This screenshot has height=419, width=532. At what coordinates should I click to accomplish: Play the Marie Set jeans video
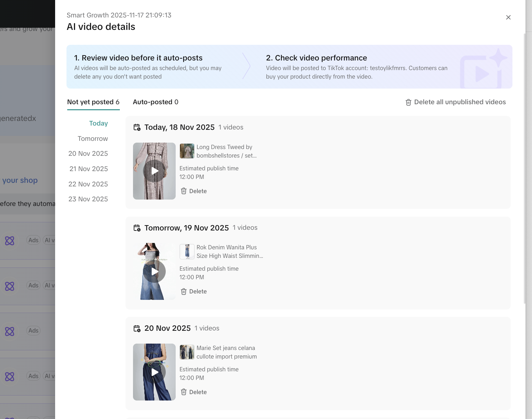click(154, 372)
